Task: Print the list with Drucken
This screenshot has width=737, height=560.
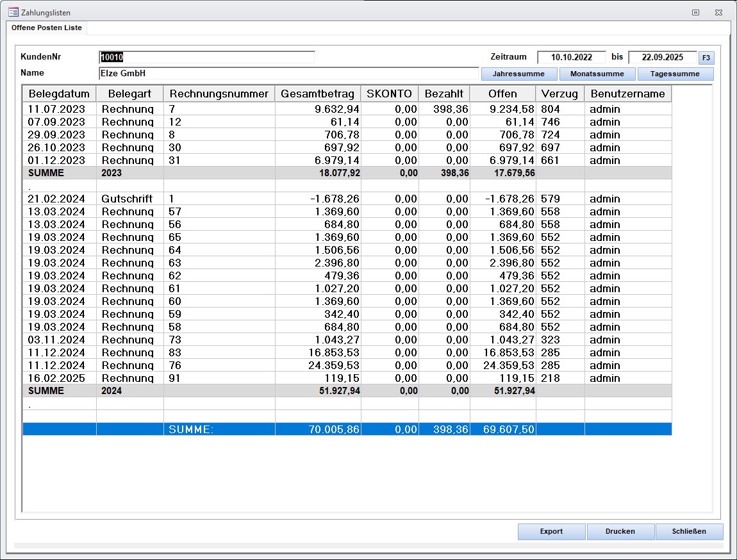Action: click(x=620, y=531)
